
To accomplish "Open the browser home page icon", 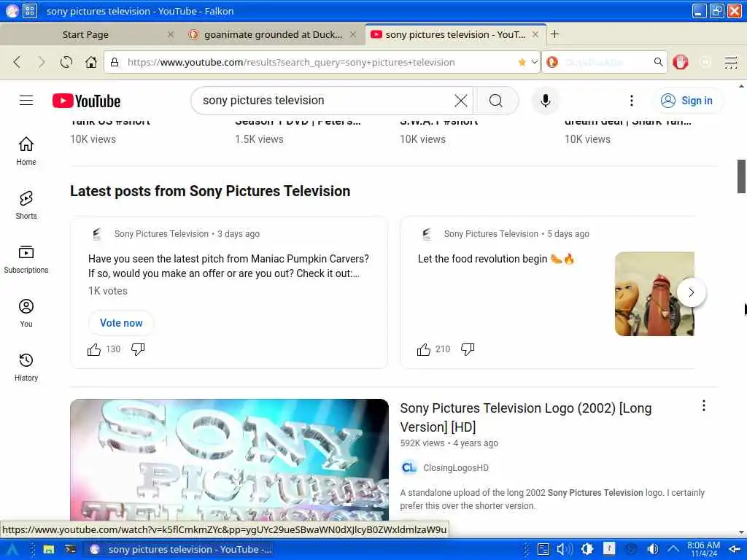I will 91,62.
